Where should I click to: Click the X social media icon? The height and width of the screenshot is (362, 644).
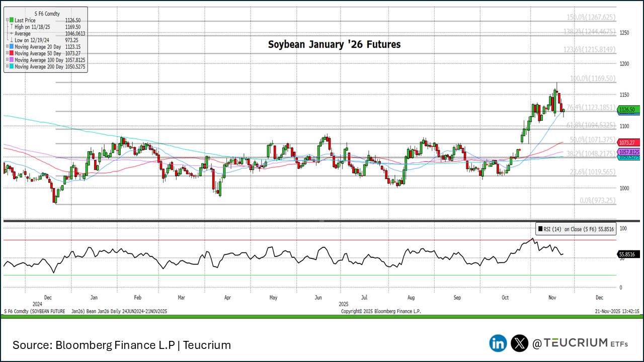click(x=519, y=343)
